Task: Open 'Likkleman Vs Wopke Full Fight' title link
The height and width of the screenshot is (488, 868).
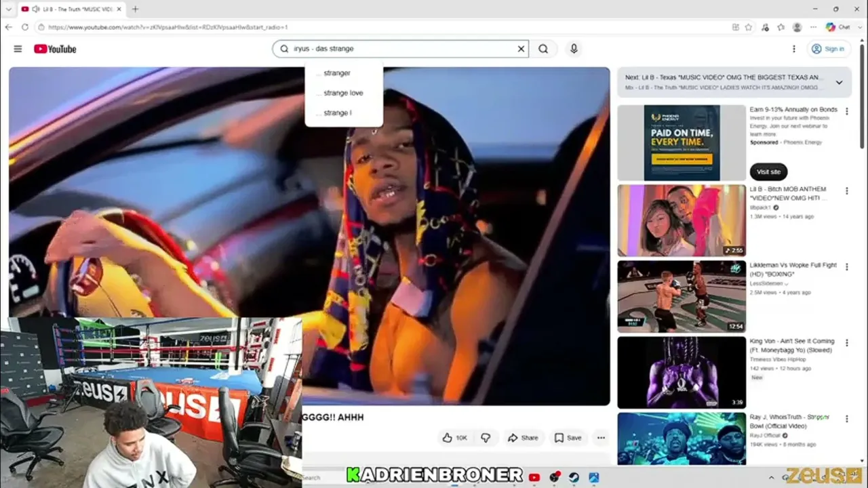Action: (x=793, y=269)
